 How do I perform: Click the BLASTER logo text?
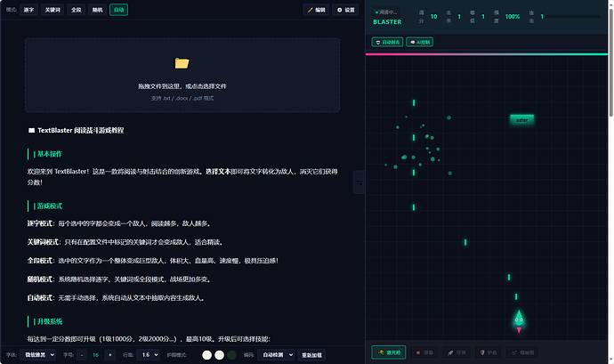point(387,22)
